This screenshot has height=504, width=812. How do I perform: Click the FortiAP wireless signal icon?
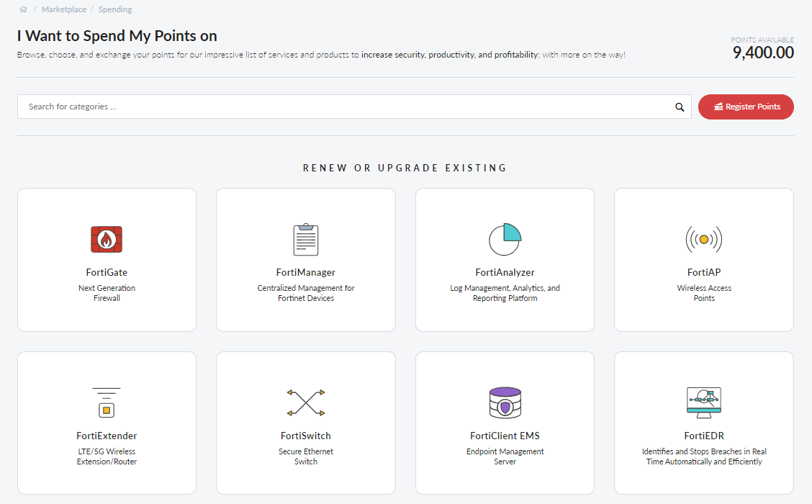point(703,239)
